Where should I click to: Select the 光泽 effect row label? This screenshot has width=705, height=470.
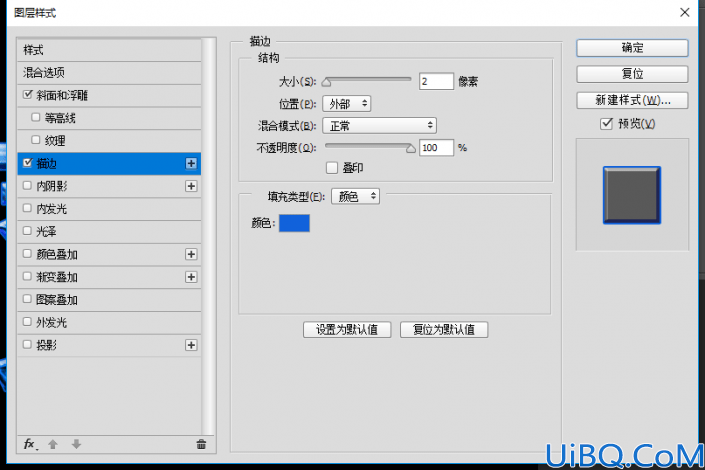[46, 232]
